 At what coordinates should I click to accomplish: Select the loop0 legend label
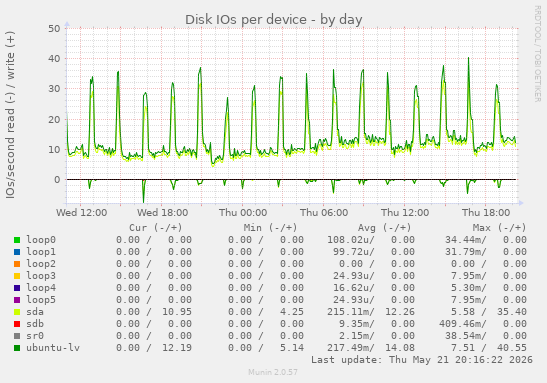pos(41,240)
